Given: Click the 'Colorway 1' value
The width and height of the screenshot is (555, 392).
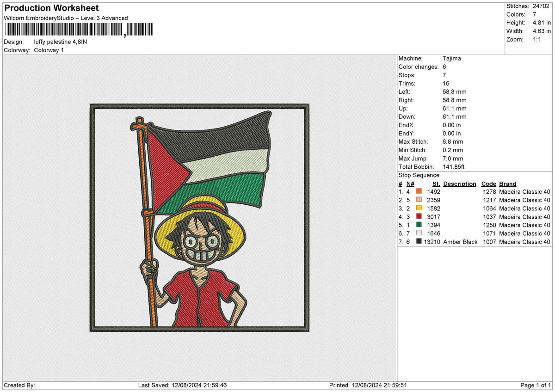Looking at the screenshot, I should 49,50.
